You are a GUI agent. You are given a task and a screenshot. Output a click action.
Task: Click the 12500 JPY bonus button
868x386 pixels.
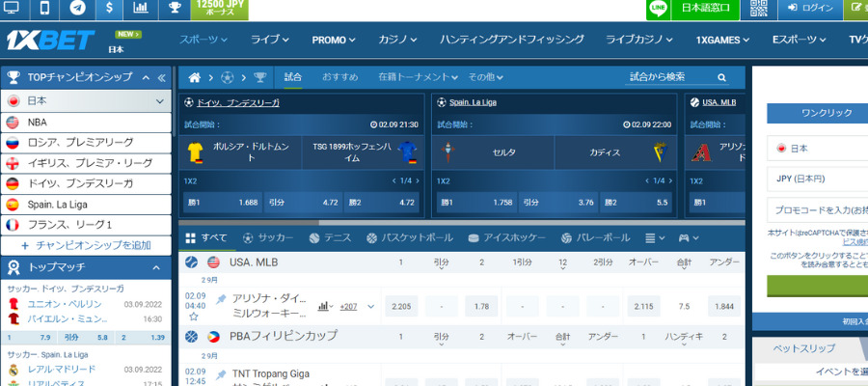coord(220,9)
